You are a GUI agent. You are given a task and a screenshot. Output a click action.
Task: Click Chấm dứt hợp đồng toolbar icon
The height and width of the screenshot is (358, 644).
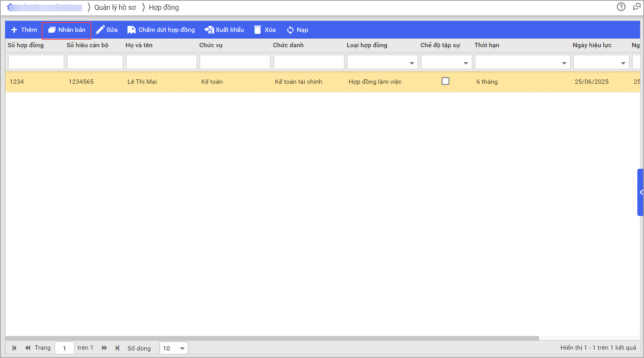(x=131, y=30)
